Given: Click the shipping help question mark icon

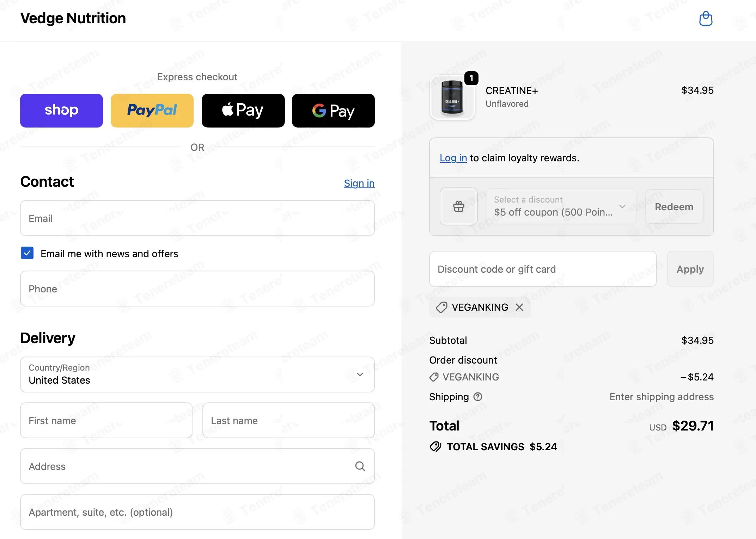Looking at the screenshot, I should point(477,397).
